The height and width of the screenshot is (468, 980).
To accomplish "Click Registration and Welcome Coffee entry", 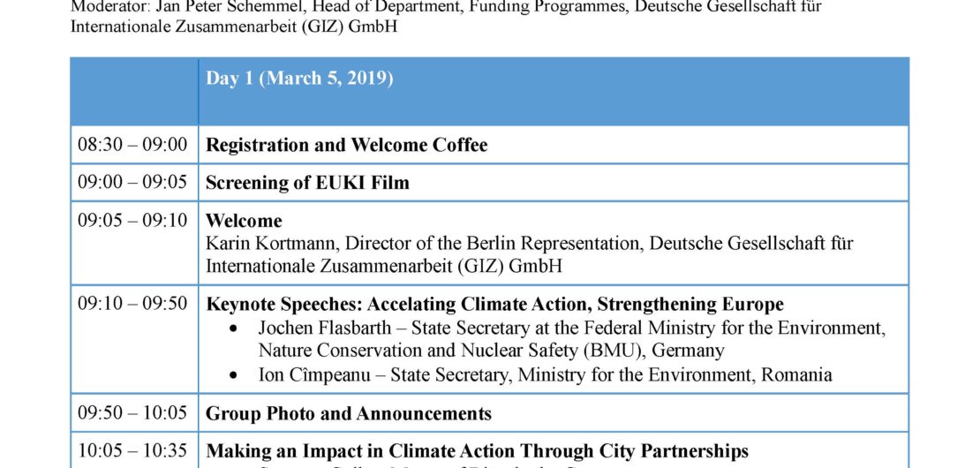I will (346, 145).
